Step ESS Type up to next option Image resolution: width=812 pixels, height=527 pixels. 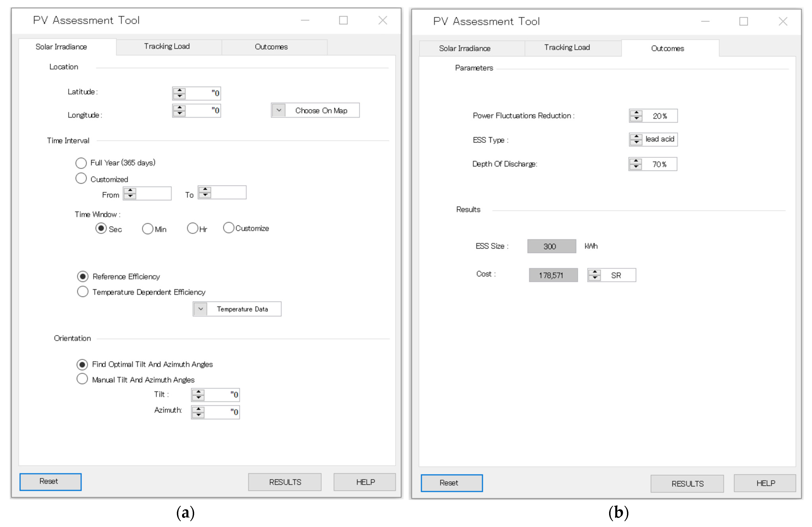pos(636,137)
